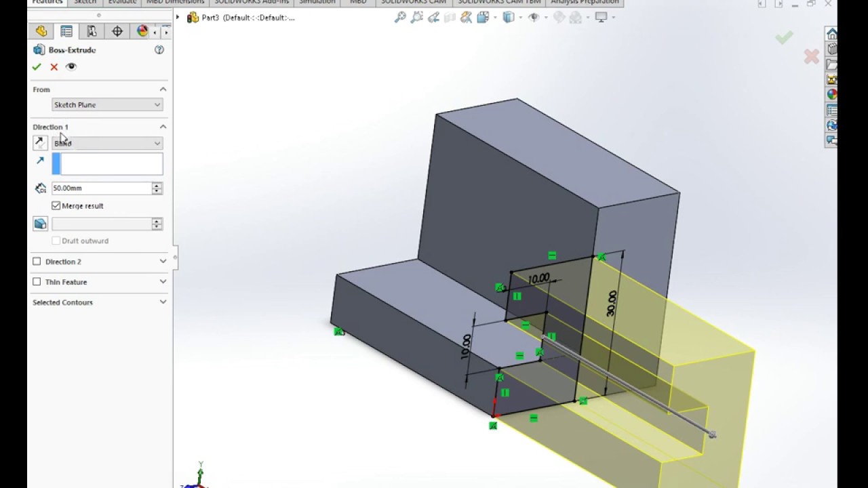
Task: Accept Boss-Extrude with the green checkmark
Action: 37,66
